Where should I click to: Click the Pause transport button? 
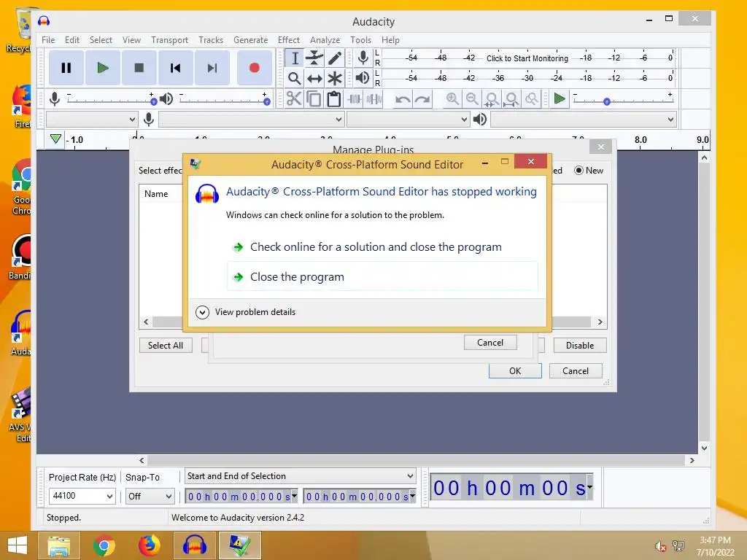[66, 68]
